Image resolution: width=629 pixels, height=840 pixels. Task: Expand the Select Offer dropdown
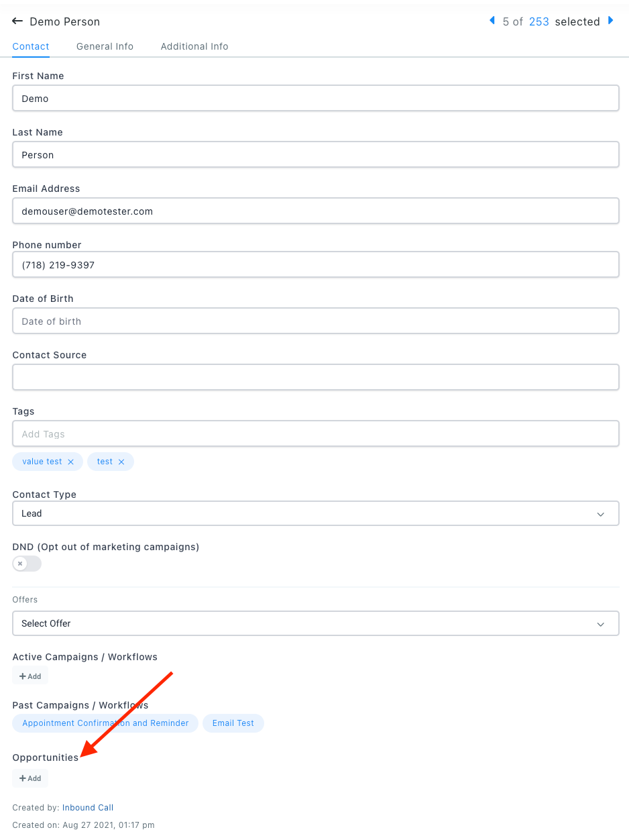pos(315,624)
